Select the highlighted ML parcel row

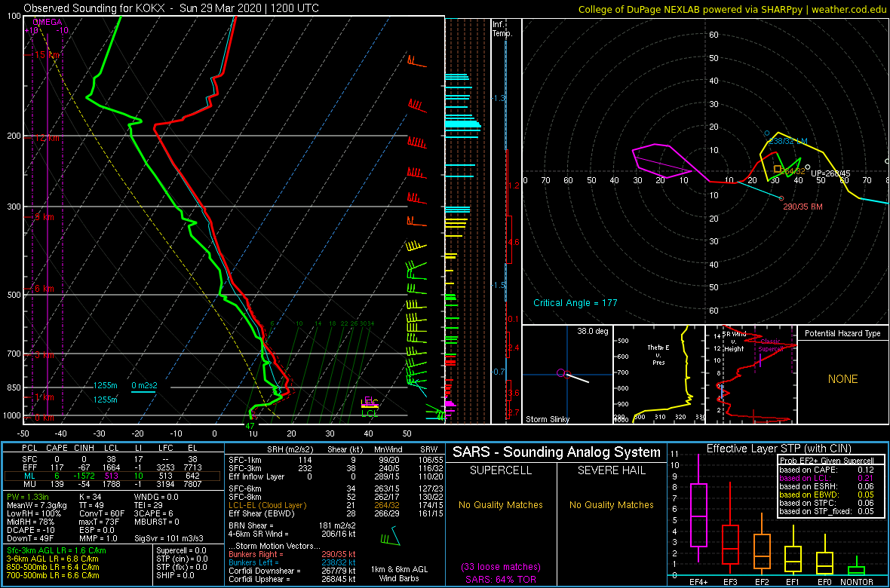[113, 476]
